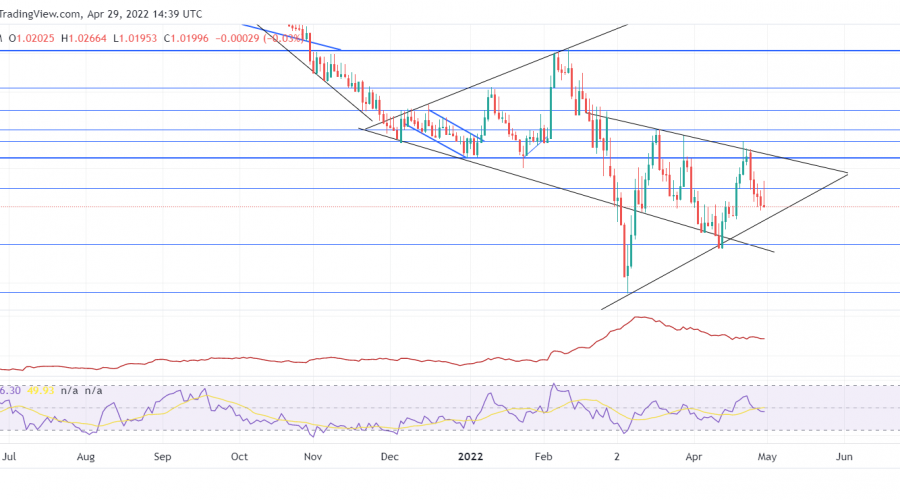
Task: Select the close price value C1.01996
Action: [x=186, y=38]
